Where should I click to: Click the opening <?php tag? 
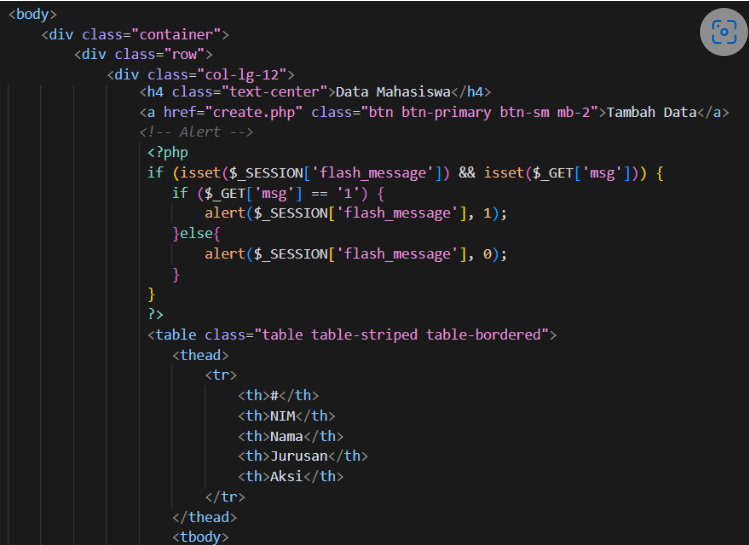point(168,152)
